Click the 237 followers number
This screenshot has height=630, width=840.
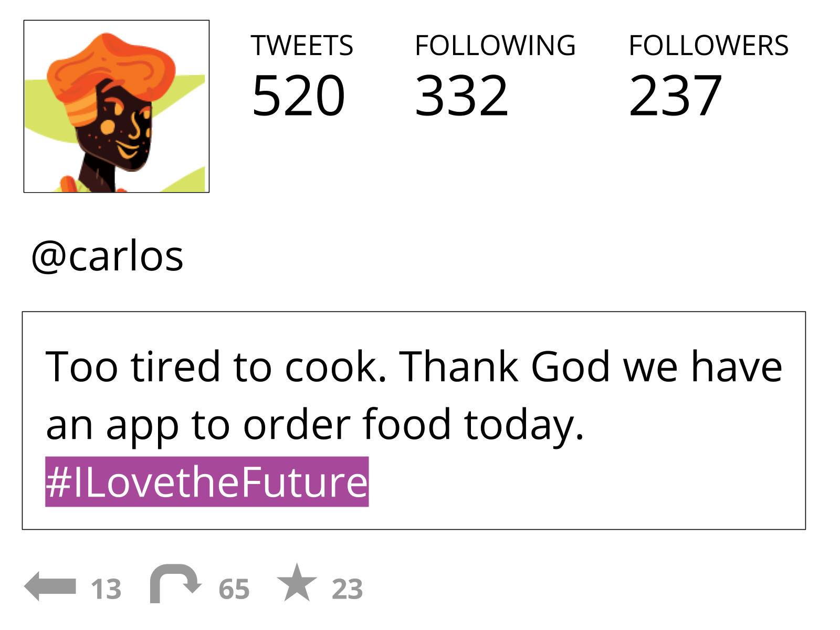click(x=675, y=96)
